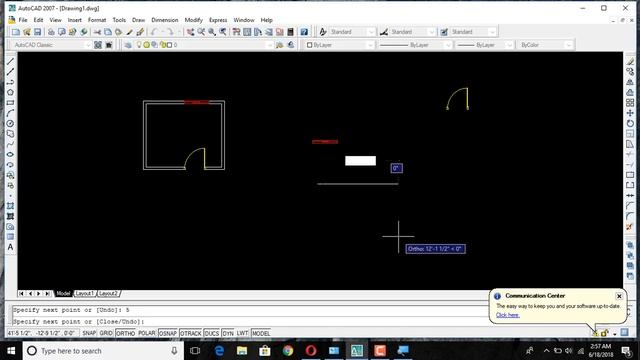Open the Text Style Standard dropdown
This screenshot has width=640, height=360.
coord(371,32)
